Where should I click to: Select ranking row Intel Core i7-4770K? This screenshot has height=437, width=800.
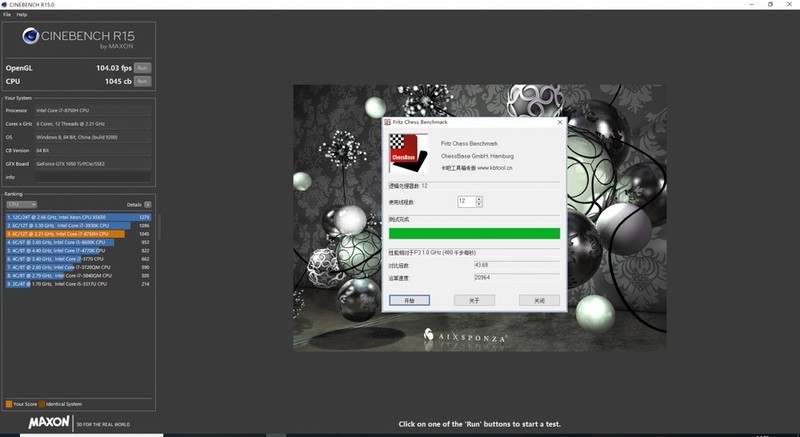click(x=79, y=250)
